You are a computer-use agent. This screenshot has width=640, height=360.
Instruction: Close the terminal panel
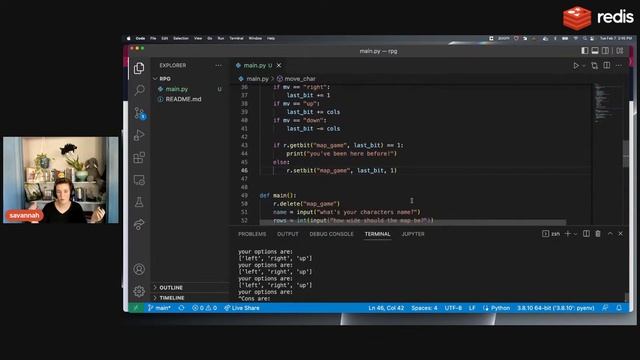point(620,233)
